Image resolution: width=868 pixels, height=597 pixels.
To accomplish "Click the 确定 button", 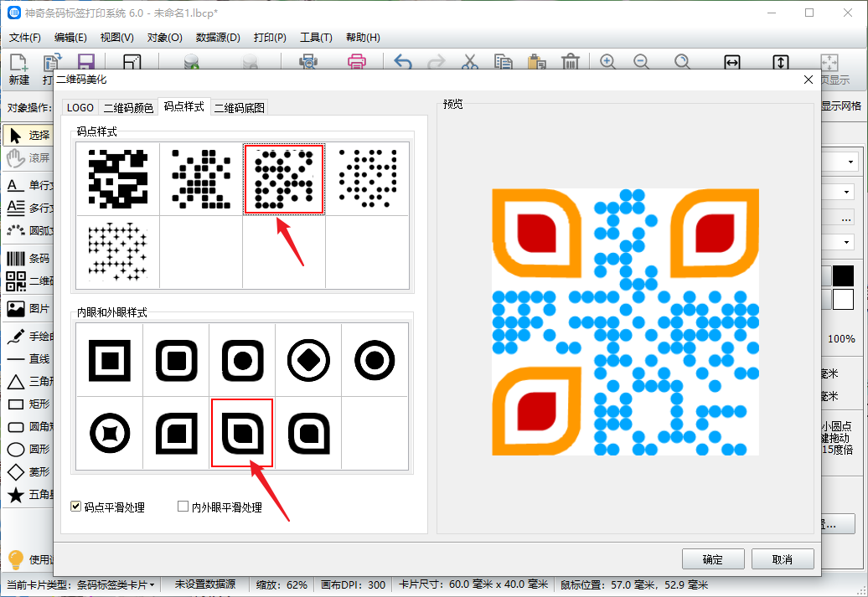I will (713, 559).
